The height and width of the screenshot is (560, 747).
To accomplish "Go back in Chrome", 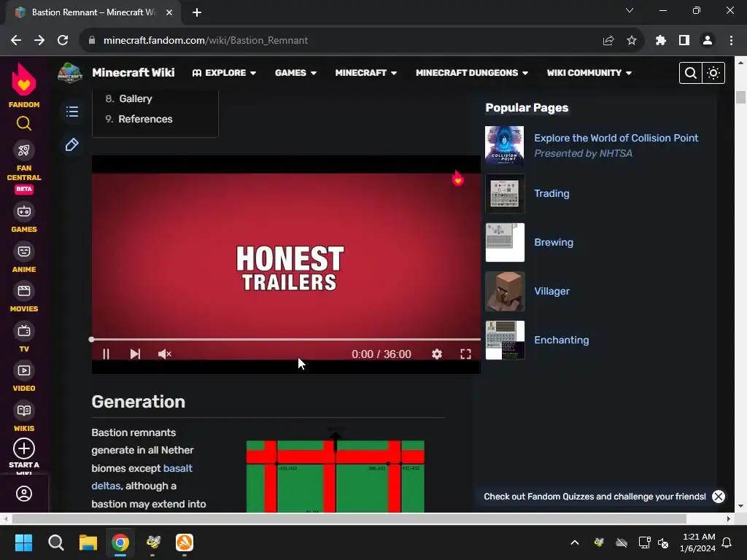I will point(16,41).
